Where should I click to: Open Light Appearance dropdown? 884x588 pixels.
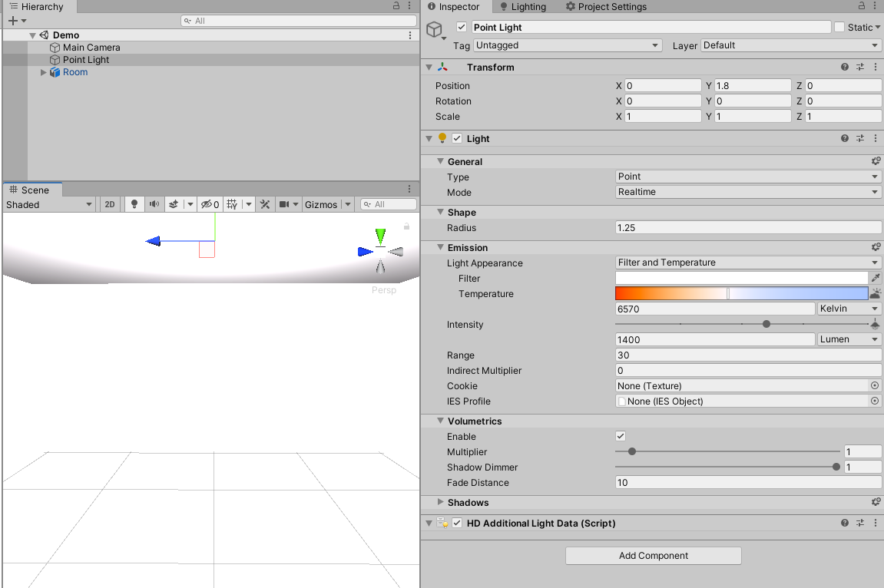(748, 263)
